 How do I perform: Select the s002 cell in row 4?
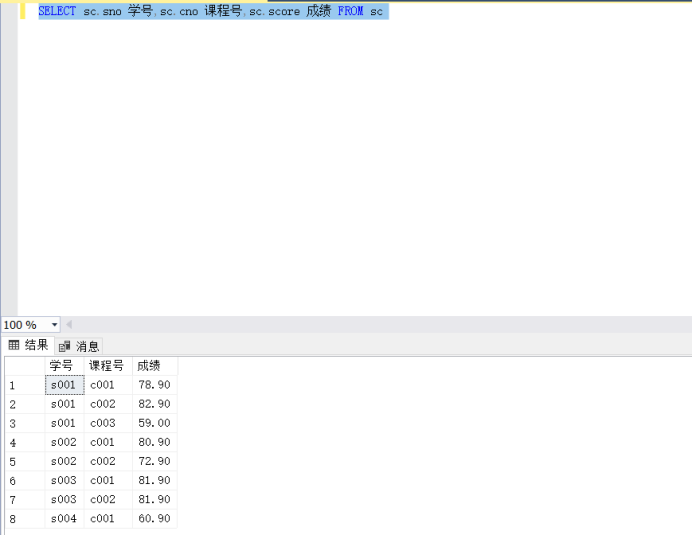(x=64, y=442)
